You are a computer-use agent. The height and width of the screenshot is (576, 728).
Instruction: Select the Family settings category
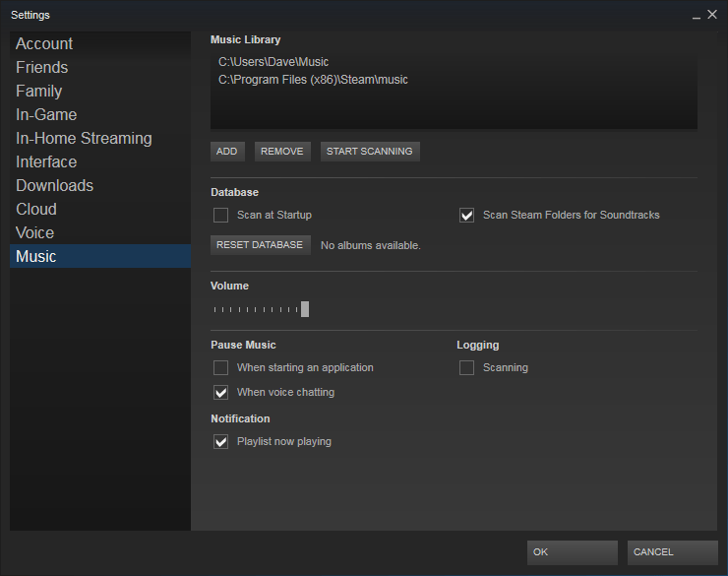coord(39,91)
